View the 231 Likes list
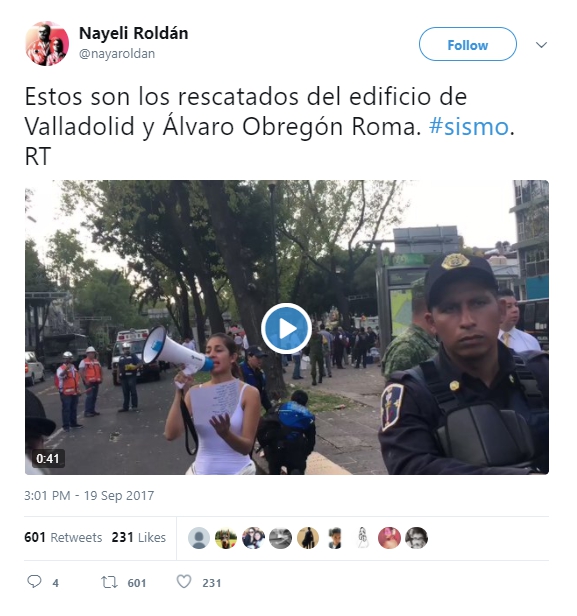577x616 pixels. coord(139,537)
